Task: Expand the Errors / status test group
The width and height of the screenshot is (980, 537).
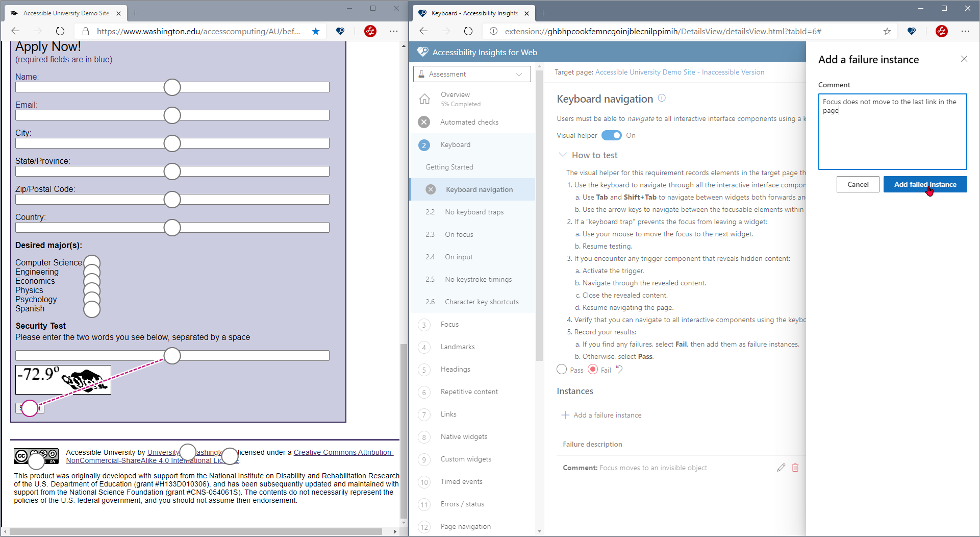Action: click(x=472, y=504)
